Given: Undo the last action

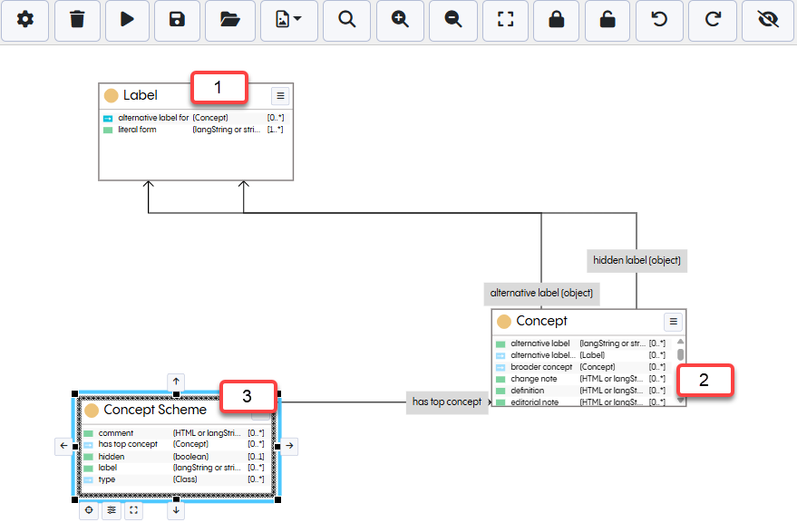Looking at the screenshot, I should [x=659, y=20].
